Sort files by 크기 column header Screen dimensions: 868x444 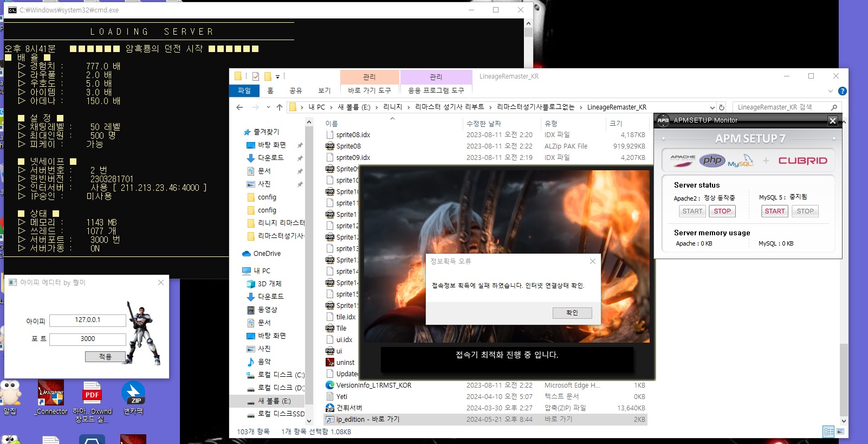(x=616, y=124)
